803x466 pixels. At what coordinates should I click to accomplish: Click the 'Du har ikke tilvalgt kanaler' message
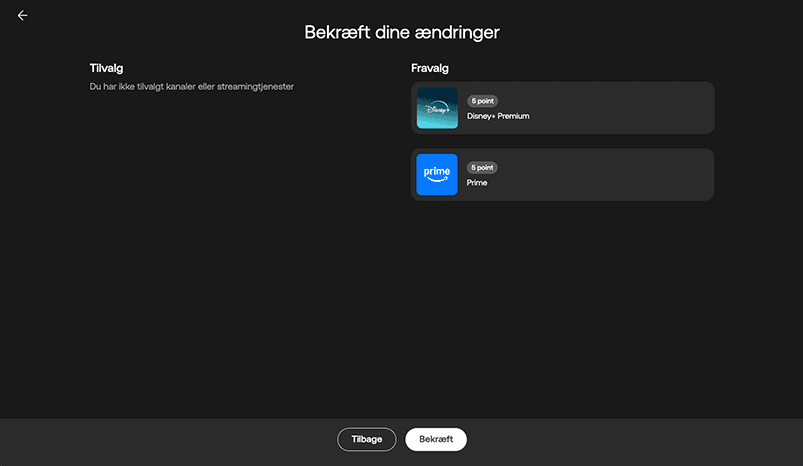coord(191,87)
